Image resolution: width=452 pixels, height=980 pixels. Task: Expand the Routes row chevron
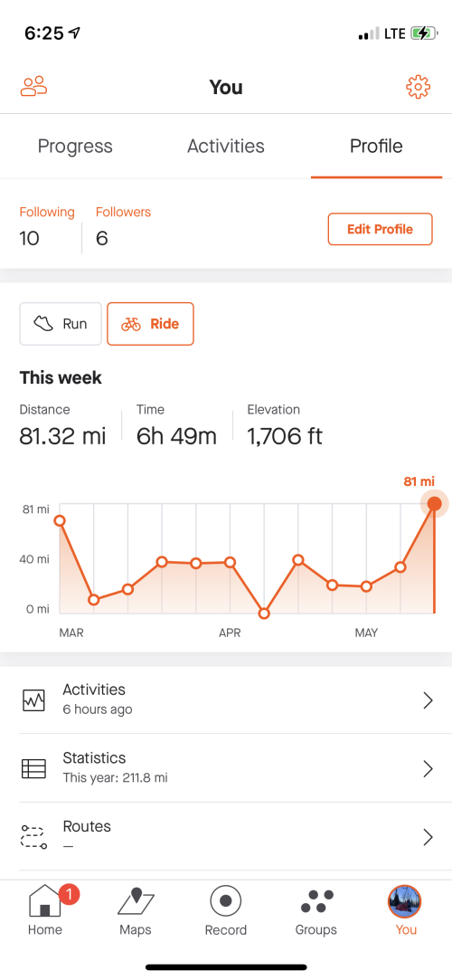[x=428, y=837]
